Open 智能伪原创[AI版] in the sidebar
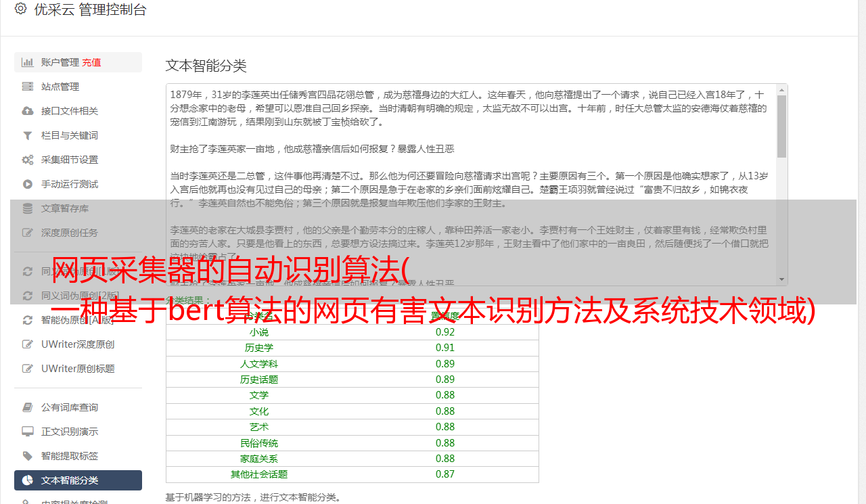This screenshot has width=866, height=504. point(79,320)
